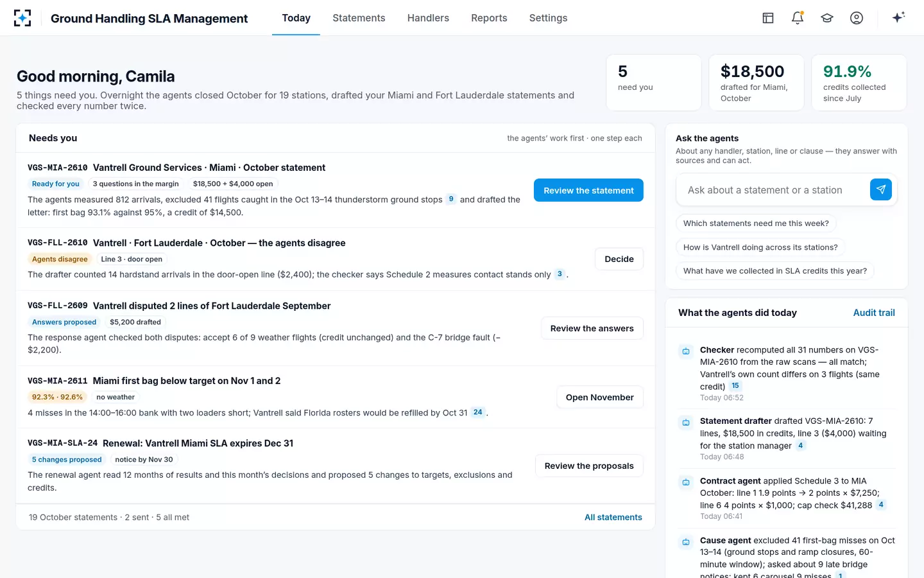The height and width of the screenshot is (578, 924).
Task: Open the notifications bell
Action: pyautogui.click(x=798, y=18)
